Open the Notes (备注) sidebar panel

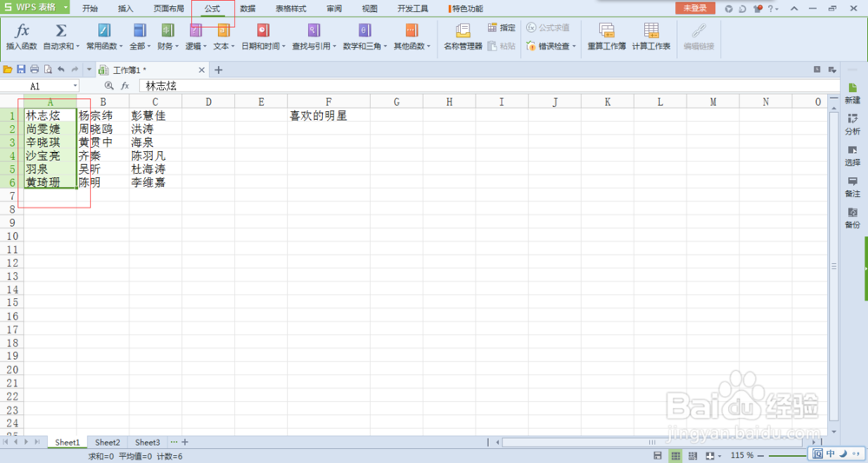[852, 187]
